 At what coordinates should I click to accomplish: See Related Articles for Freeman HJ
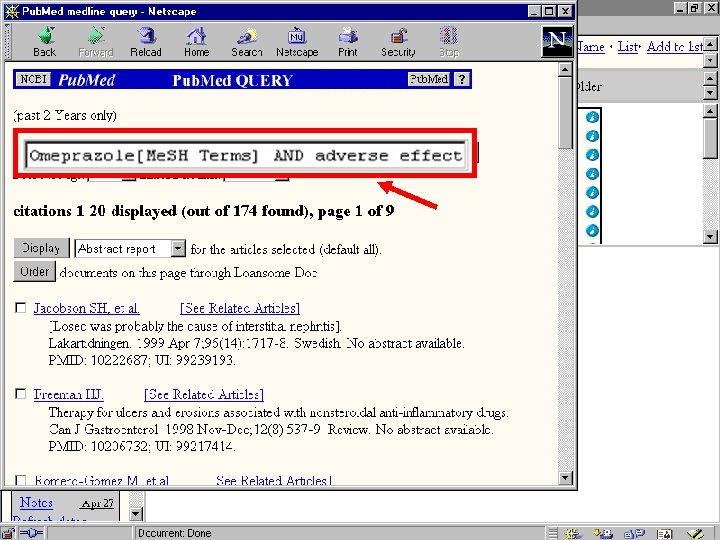point(204,394)
